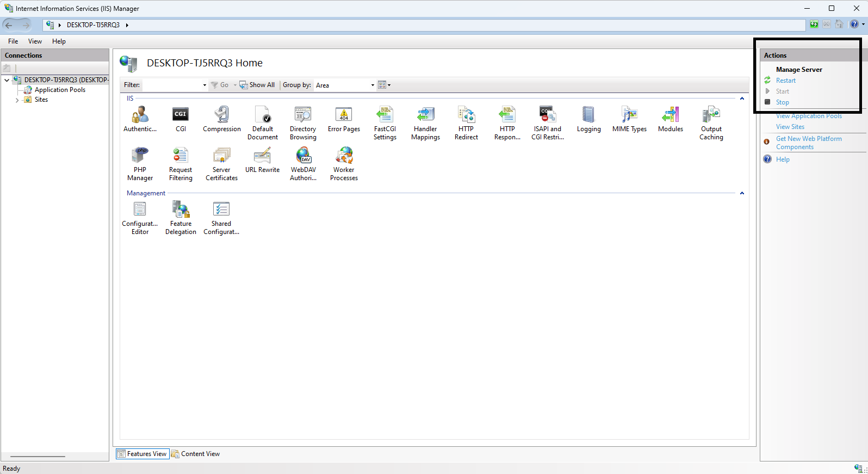Open the Configuration Editor
This screenshot has height=474, width=868.
[140, 218]
